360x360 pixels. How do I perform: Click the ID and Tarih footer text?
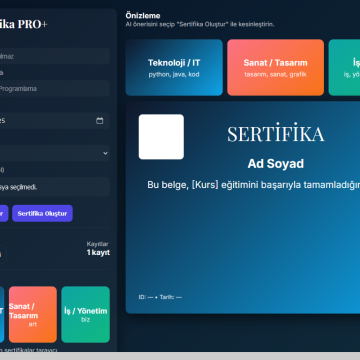click(160, 297)
